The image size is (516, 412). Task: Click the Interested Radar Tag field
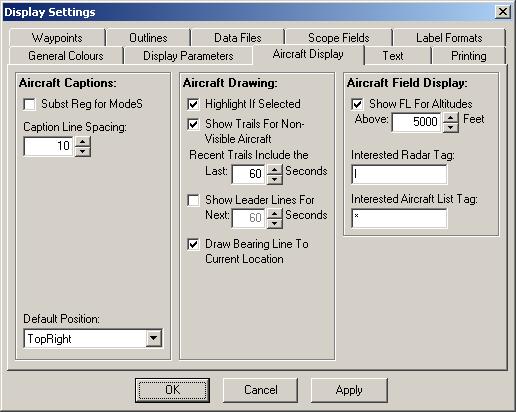399,174
